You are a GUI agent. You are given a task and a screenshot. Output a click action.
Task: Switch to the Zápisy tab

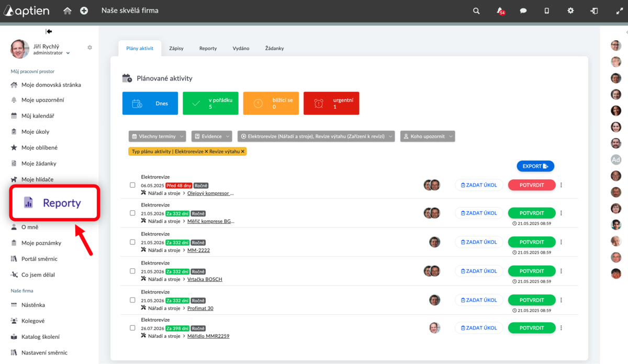176,48
